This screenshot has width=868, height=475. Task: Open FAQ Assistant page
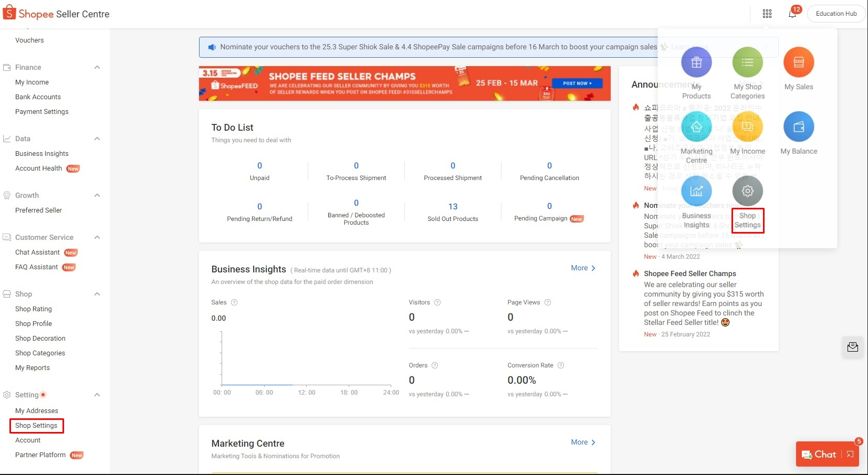click(x=37, y=267)
